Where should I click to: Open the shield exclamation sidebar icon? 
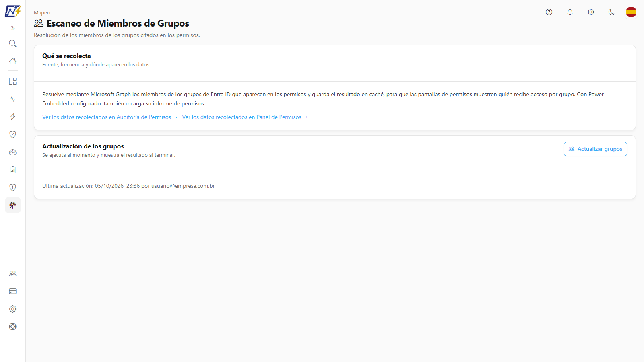click(13, 187)
